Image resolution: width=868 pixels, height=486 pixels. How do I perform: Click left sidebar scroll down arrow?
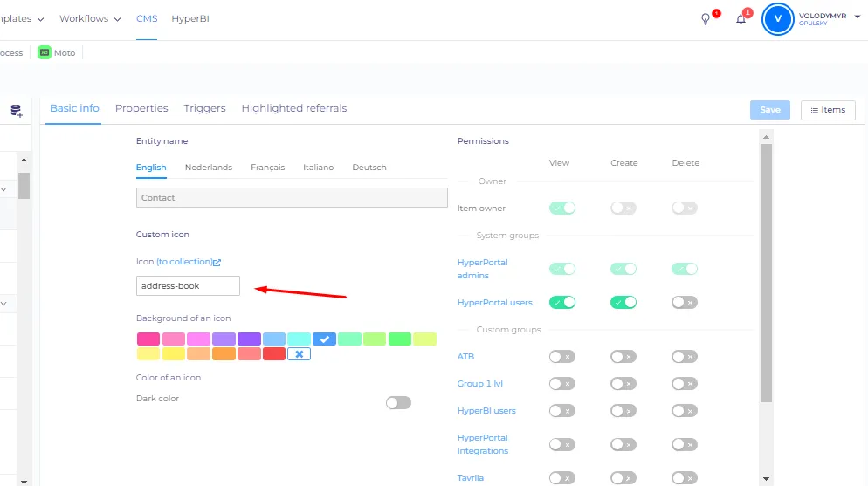[x=24, y=483]
